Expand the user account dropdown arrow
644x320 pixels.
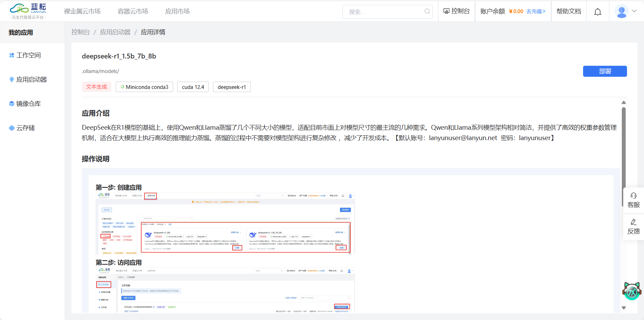(634, 11)
